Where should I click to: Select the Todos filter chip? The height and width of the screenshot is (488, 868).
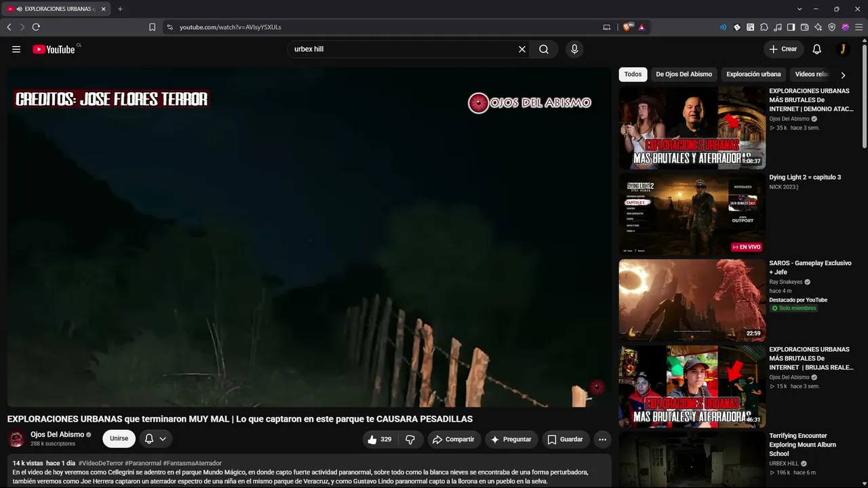(x=633, y=75)
